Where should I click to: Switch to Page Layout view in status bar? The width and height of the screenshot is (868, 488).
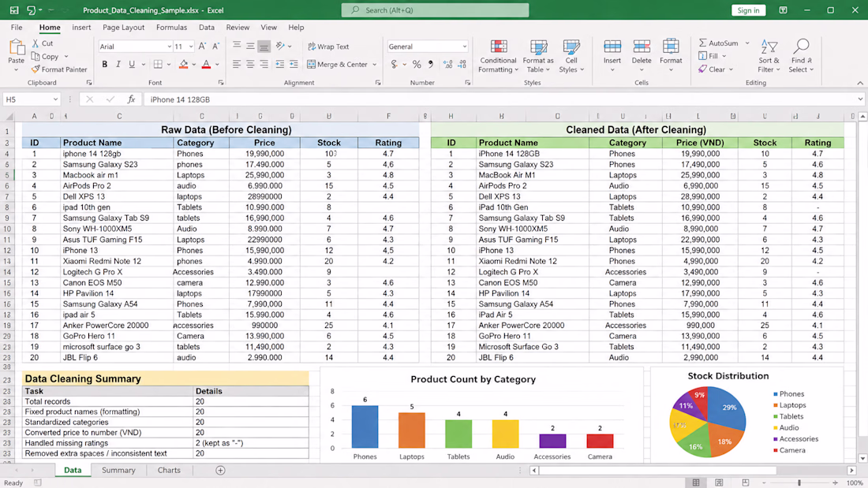tap(719, 483)
